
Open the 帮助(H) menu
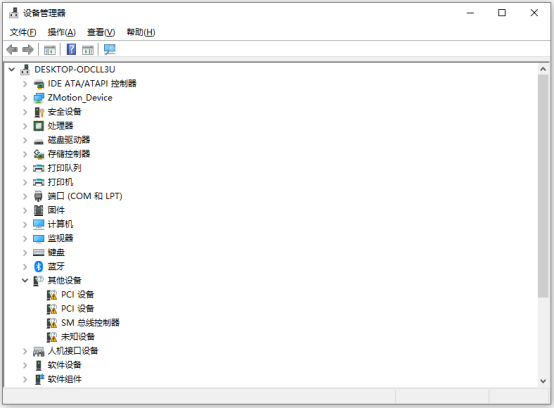pos(141,32)
